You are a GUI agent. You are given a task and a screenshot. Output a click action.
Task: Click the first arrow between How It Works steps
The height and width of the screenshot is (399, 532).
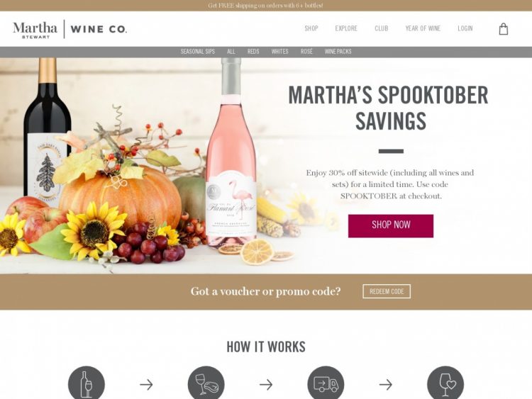coord(146,384)
